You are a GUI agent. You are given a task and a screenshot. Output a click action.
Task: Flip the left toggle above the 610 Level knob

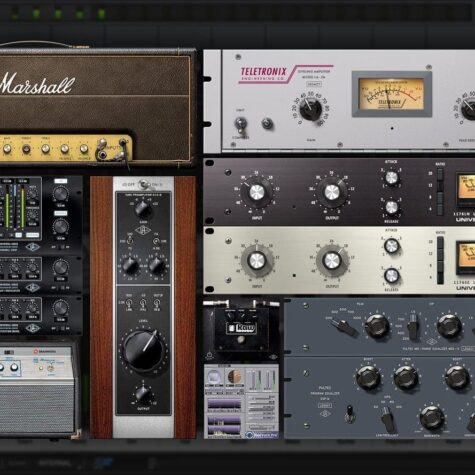pos(129,304)
